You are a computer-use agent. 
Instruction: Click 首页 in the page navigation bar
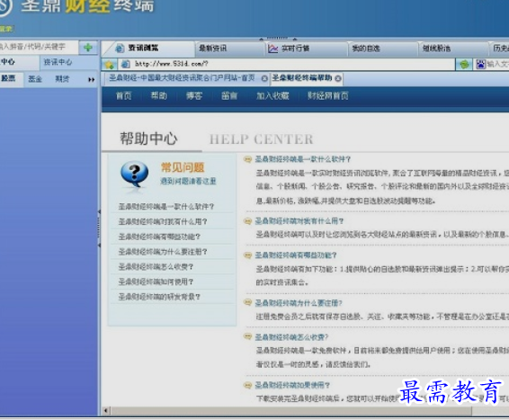[x=124, y=95]
